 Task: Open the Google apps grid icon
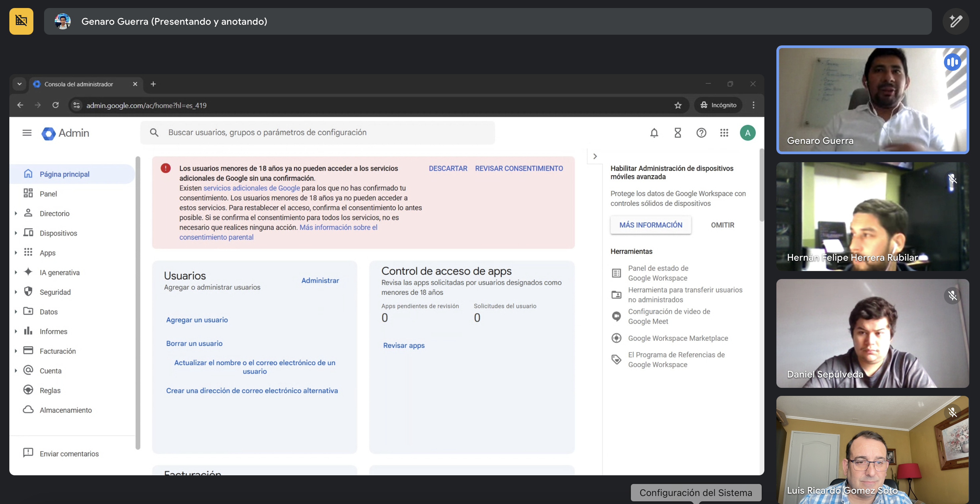(724, 133)
